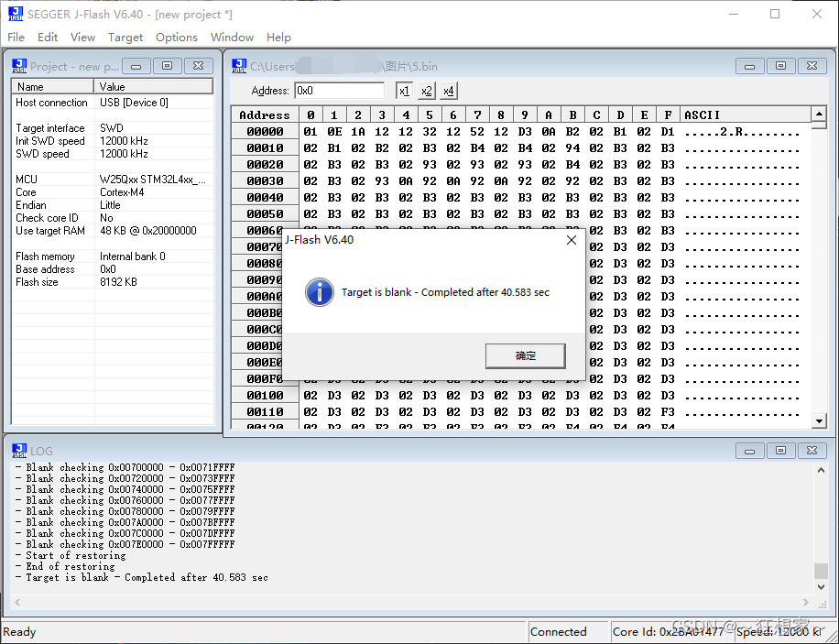Click the Address input field
The height and width of the screenshot is (644, 839).
coord(339,91)
